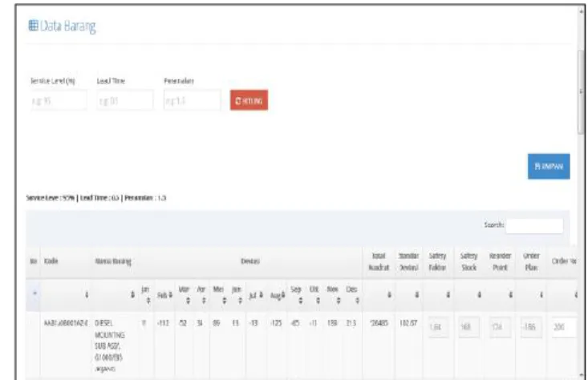The image size is (588, 380).
Task: Click the Nama Barang column header
Action: [113, 261]
